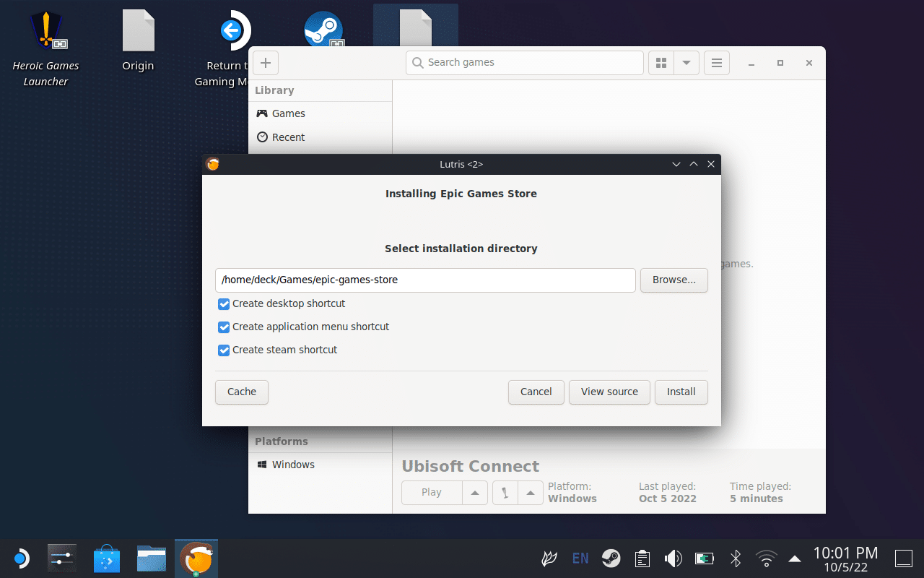Open the view options dropdown arrow in Lutris
Image resolution: width=924 pixels, height=578 pixels.
point(687,63)
